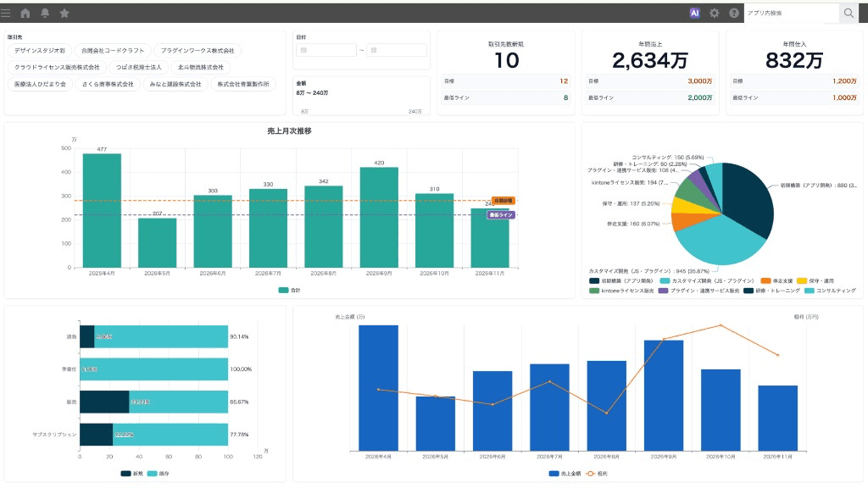Toggle カスタマイズ開発 in the pie legend
868x488 pixels.
(x=707, y=281)
